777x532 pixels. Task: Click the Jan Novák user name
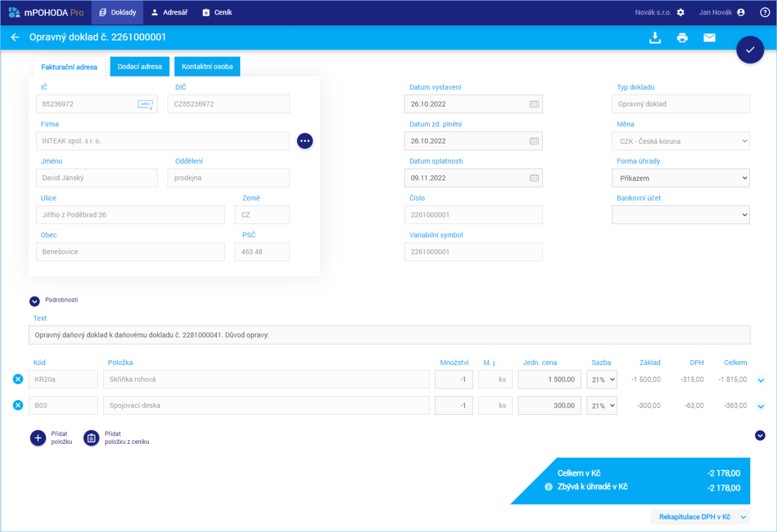[x=715, y=12]
